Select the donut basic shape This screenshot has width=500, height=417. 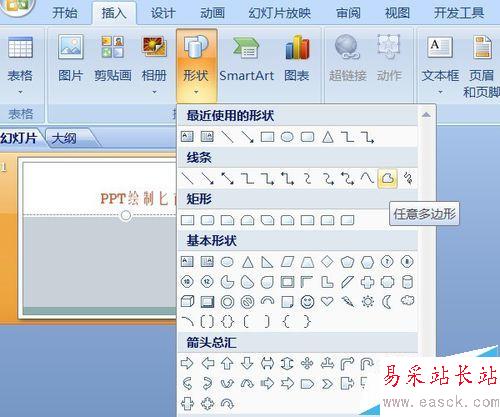click(x=227, y=302)
